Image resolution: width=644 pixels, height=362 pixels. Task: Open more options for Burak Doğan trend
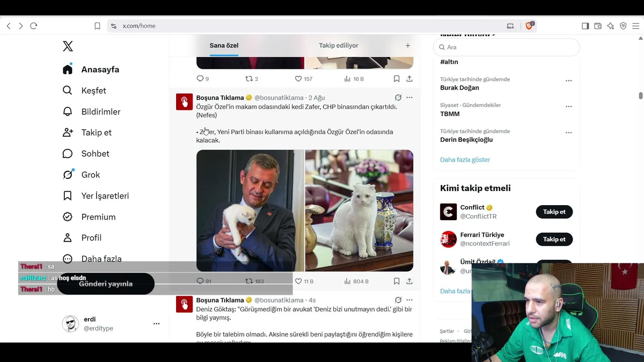click(x=569, y=80)
